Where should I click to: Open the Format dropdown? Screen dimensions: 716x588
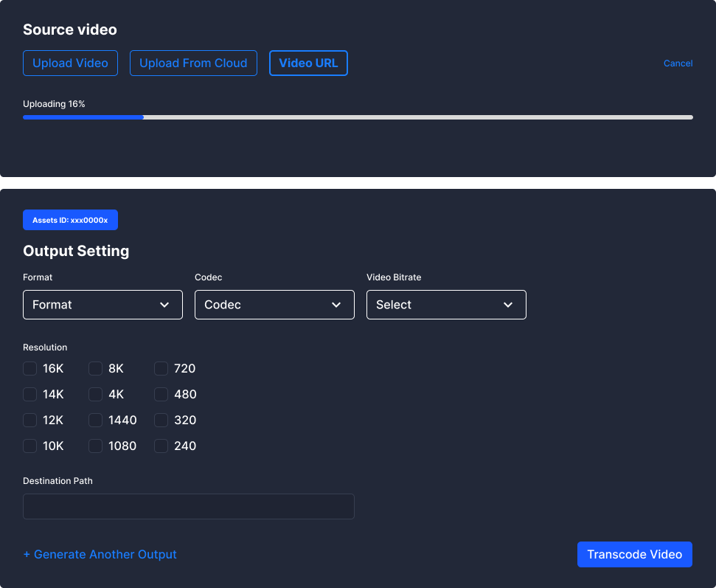(x=102, y=305)
